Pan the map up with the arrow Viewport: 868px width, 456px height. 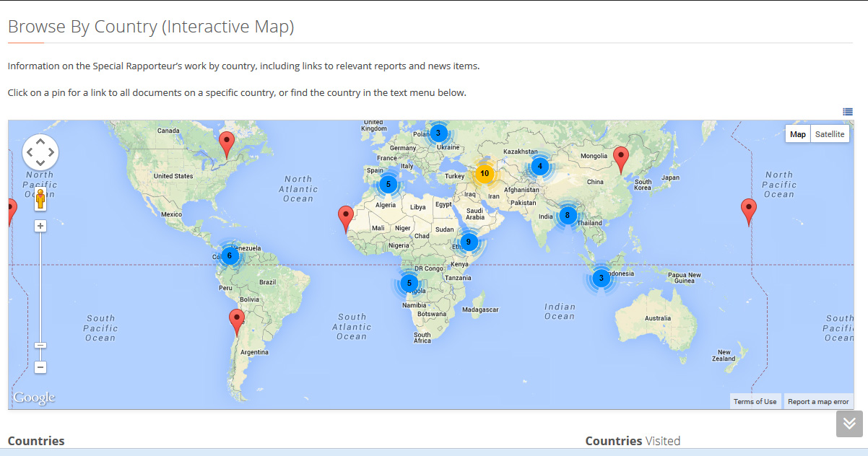[40, 141]
